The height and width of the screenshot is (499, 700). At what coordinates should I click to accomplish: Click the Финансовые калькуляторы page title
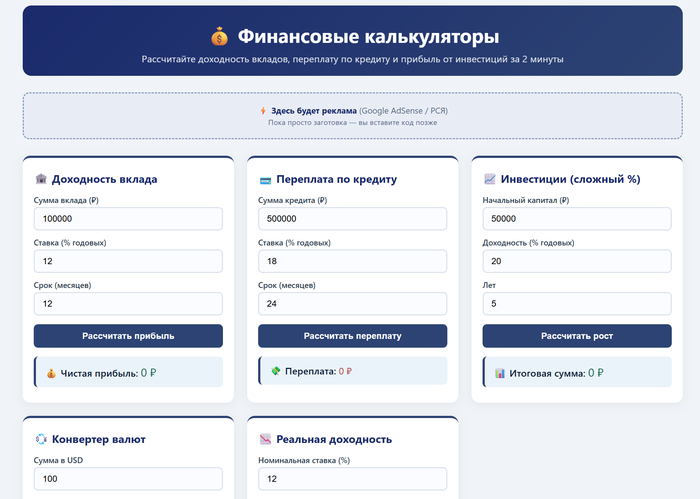(x=368, y=37)
